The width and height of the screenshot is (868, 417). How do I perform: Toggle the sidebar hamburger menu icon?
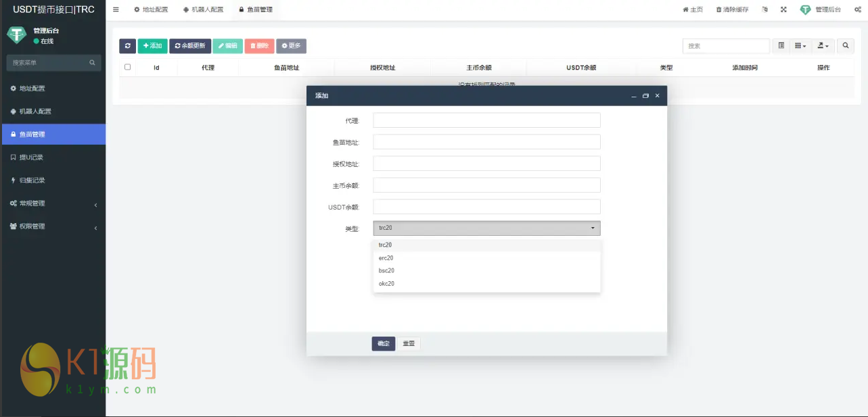click(116, 9)
